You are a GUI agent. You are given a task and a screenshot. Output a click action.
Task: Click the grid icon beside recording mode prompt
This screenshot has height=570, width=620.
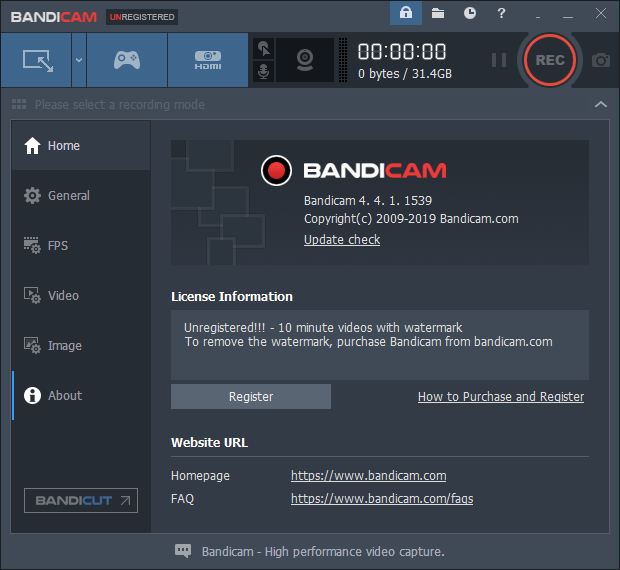[x=19, y=104]
